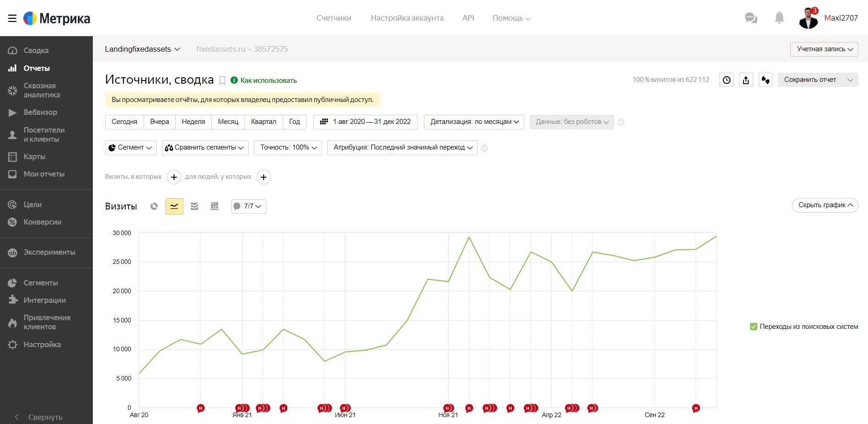Select the Сегодня period
The image size is (868, 424).
tap(124, 122)
